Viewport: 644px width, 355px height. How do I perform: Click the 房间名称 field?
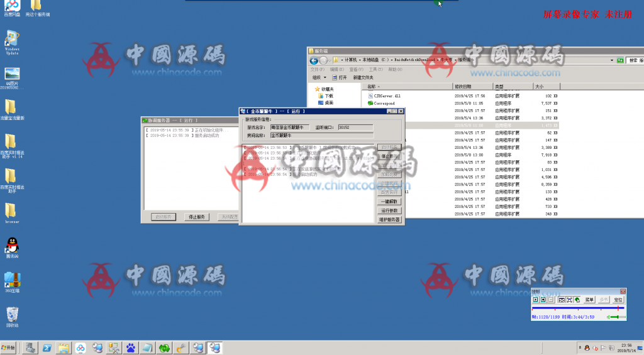pos(321,136)
